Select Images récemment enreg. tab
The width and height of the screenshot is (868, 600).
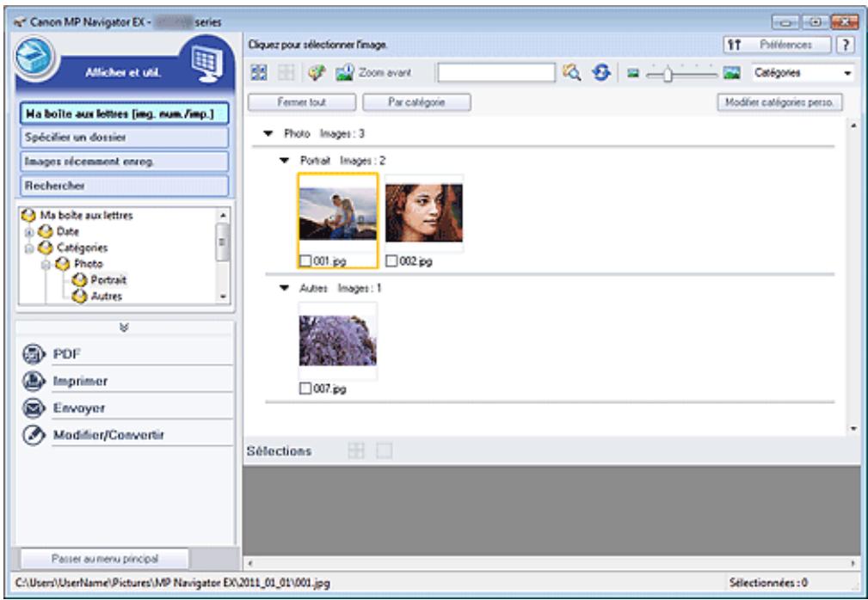(x=125, y=162)
